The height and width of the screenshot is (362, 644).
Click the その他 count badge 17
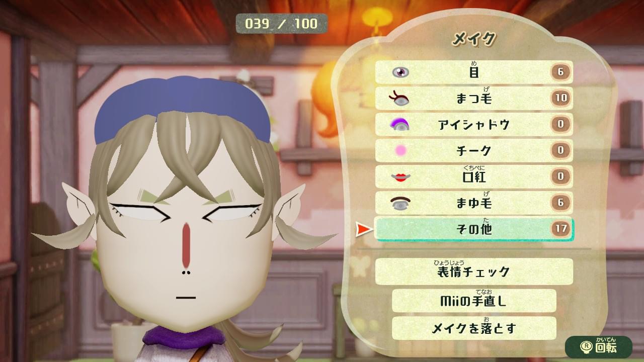[560, 229]
